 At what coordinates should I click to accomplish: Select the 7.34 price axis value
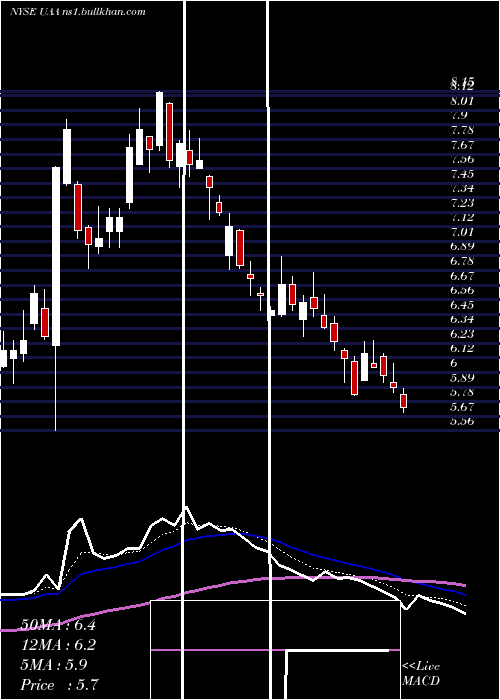(462, 188)
